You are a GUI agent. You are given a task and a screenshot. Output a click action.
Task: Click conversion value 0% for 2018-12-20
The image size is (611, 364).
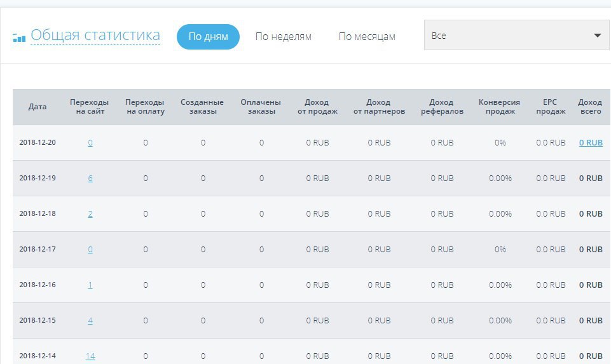coord(500,143)
